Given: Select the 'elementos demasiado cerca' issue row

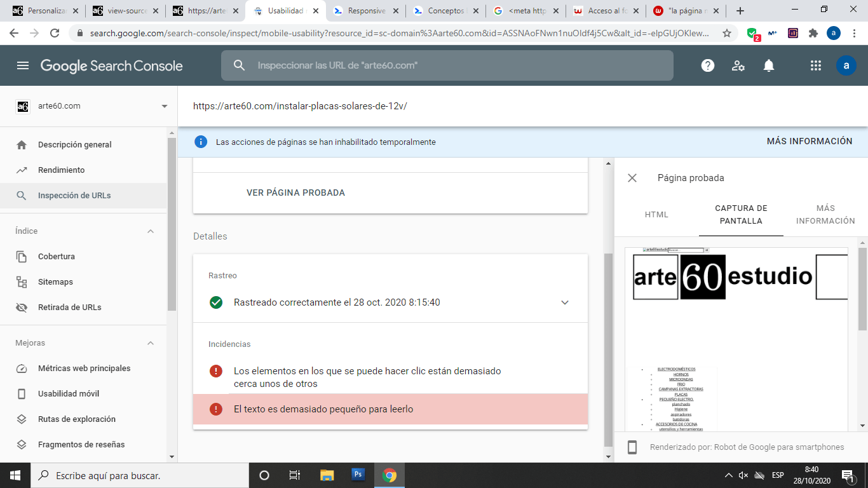Looking at the screenshot, I should (390, 377).
